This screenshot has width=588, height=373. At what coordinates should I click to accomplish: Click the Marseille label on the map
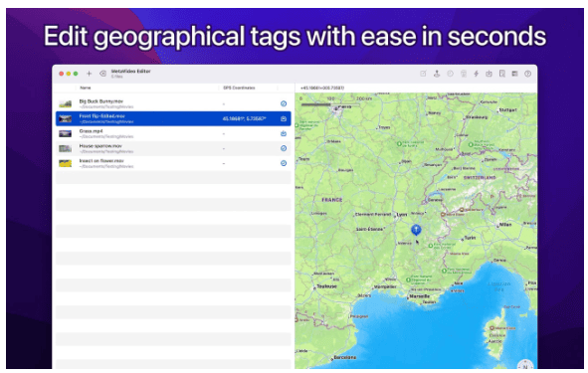(420, 296)
